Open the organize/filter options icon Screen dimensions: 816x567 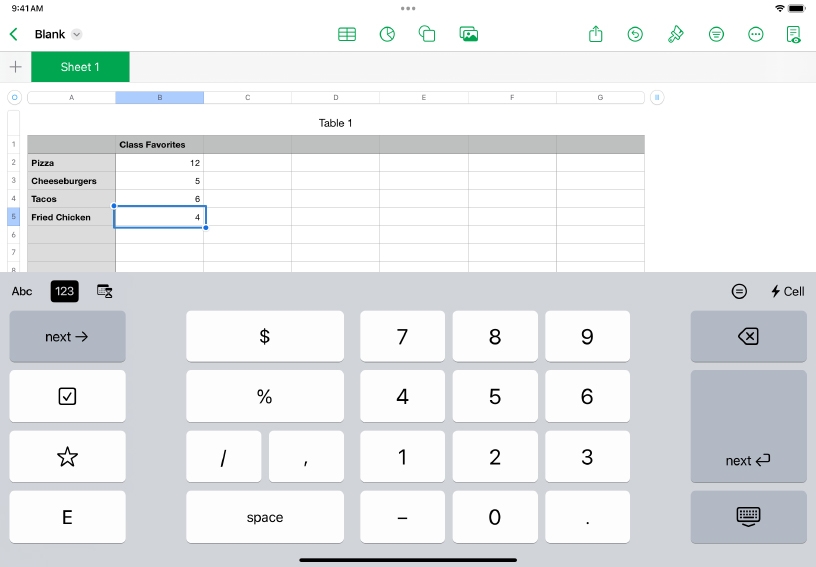click(x=716, y=34)
